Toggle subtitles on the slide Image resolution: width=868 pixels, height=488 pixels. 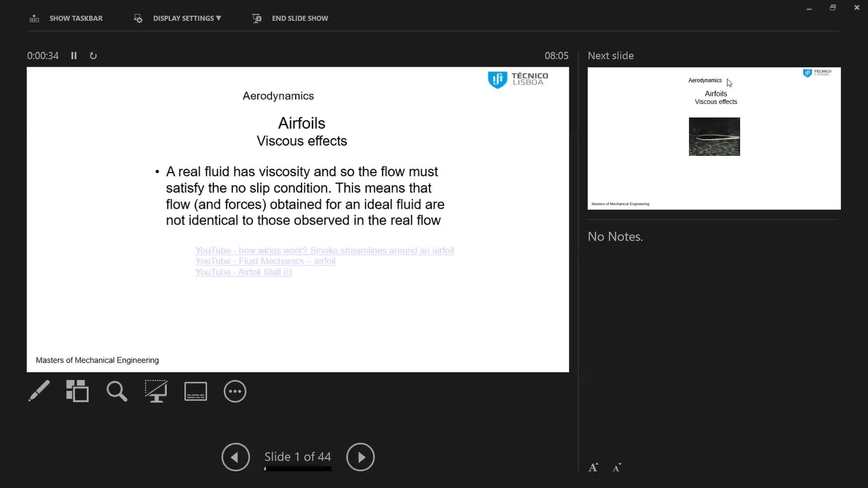pyautogui.click(x=195, y=391)
